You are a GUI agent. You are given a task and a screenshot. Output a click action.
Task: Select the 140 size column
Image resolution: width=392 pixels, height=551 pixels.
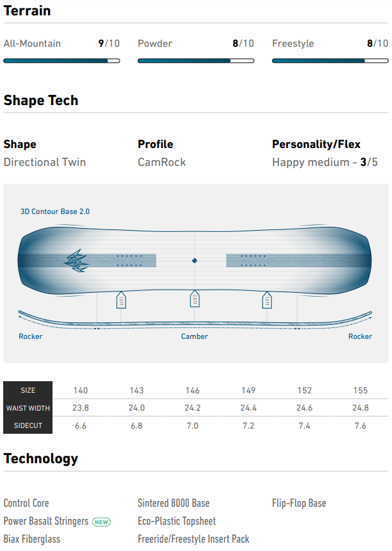[81, 390]
